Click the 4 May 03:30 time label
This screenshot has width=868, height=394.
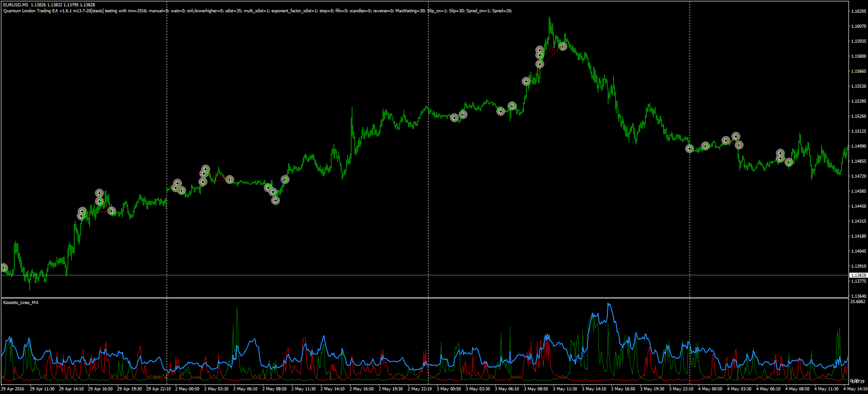tap(739, 389)
